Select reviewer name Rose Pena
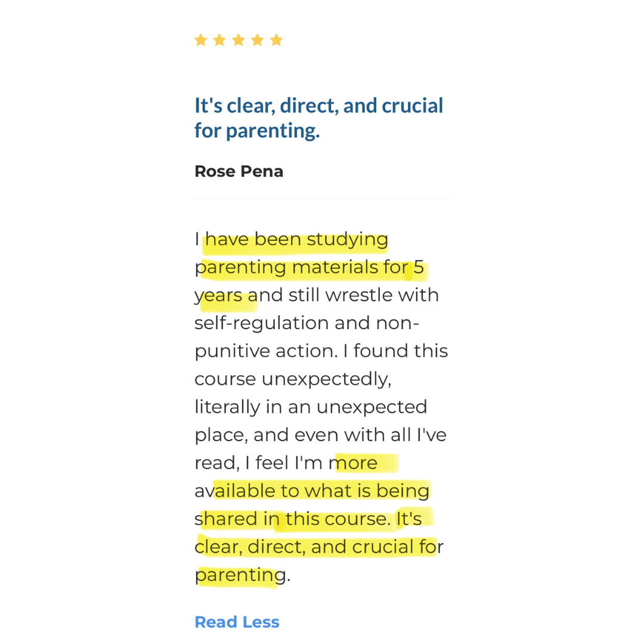The width and height of the screenshot is (644, 644). pos(239,171)
